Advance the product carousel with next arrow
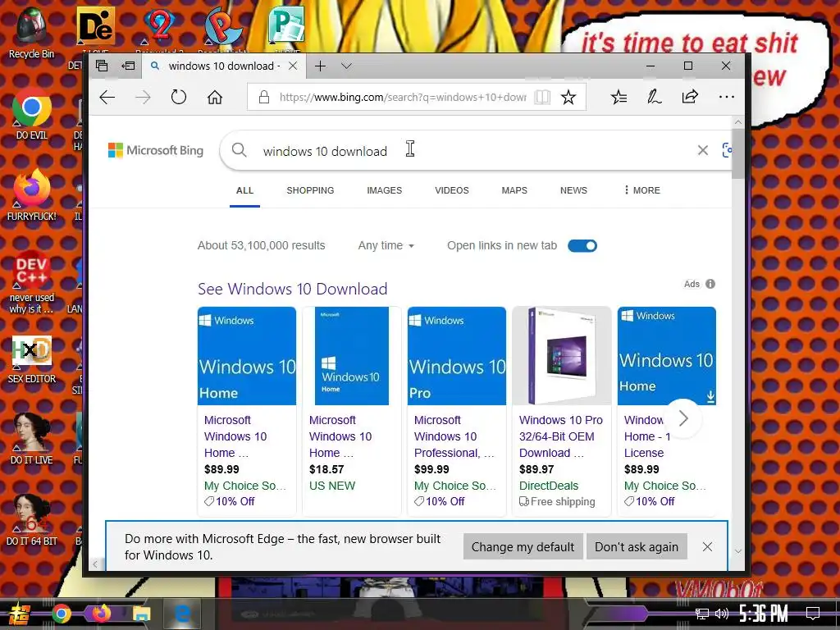The height and width of the screenshot is (630, 840). 683,418
